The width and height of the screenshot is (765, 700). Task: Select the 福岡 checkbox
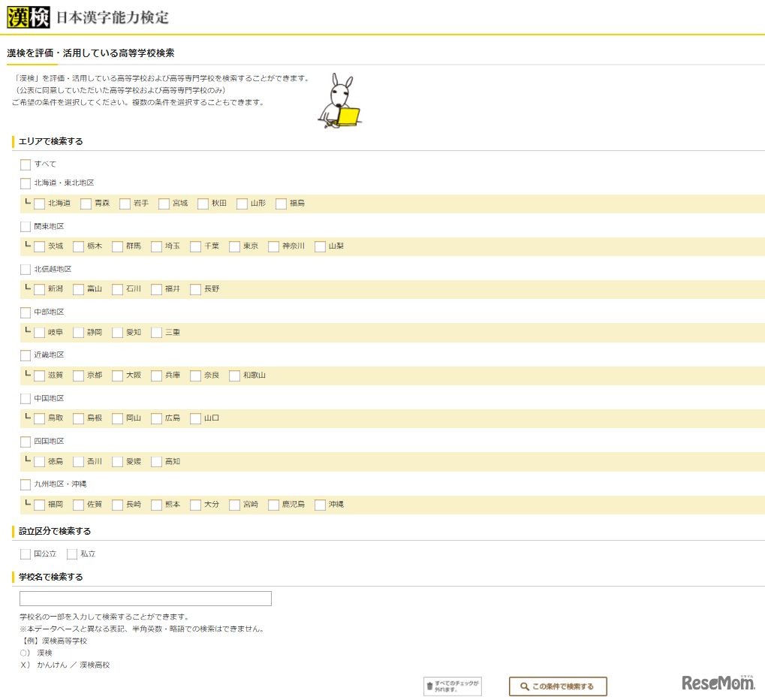coord(40,505)
